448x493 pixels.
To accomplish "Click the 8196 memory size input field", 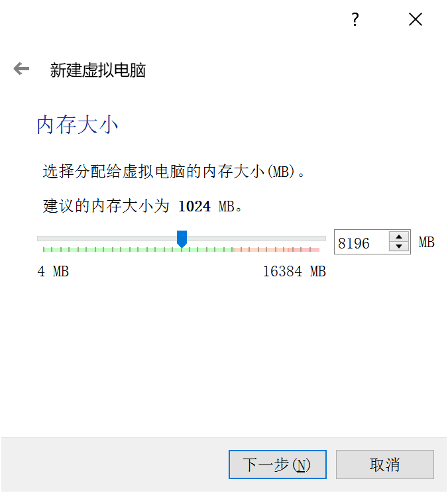I will (362, 242).
